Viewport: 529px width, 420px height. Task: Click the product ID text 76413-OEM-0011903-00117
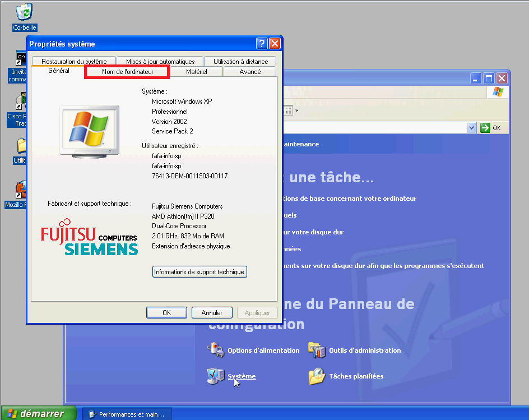point(189,176)
